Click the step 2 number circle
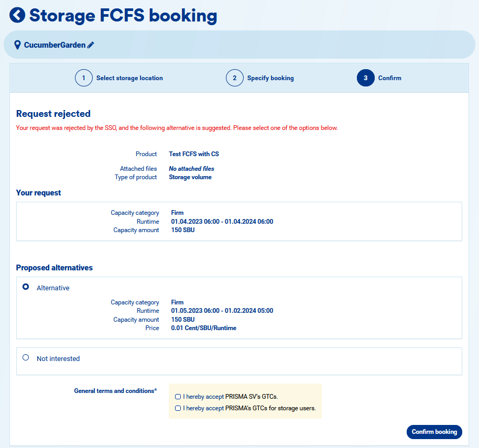 tap(235, 78)
